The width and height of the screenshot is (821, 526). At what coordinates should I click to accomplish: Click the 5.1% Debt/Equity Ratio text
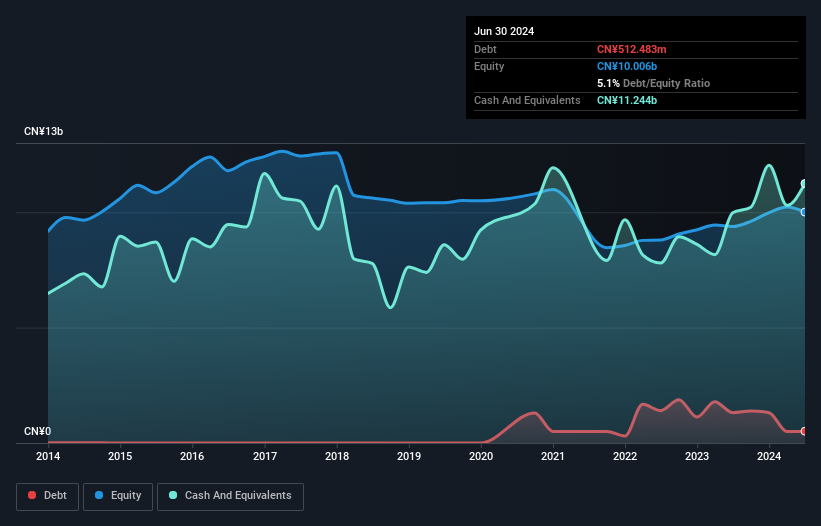tap(653, 83)
